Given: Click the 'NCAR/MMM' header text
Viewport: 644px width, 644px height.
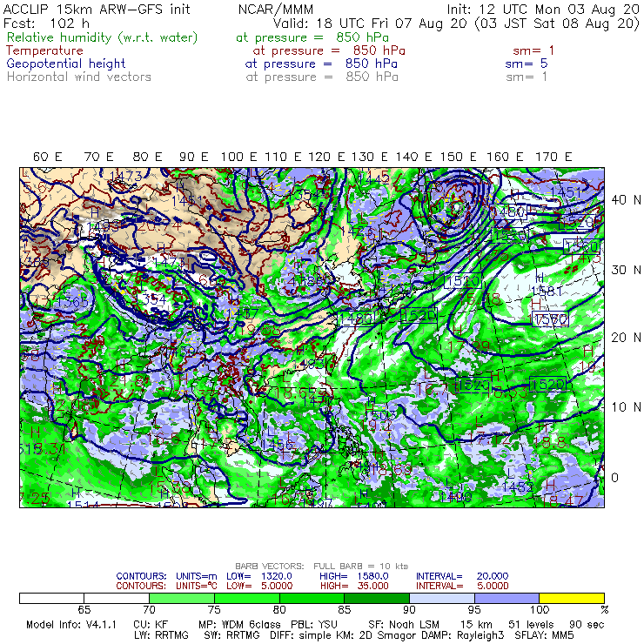Looking at the screenshot, I should (276, 9).
